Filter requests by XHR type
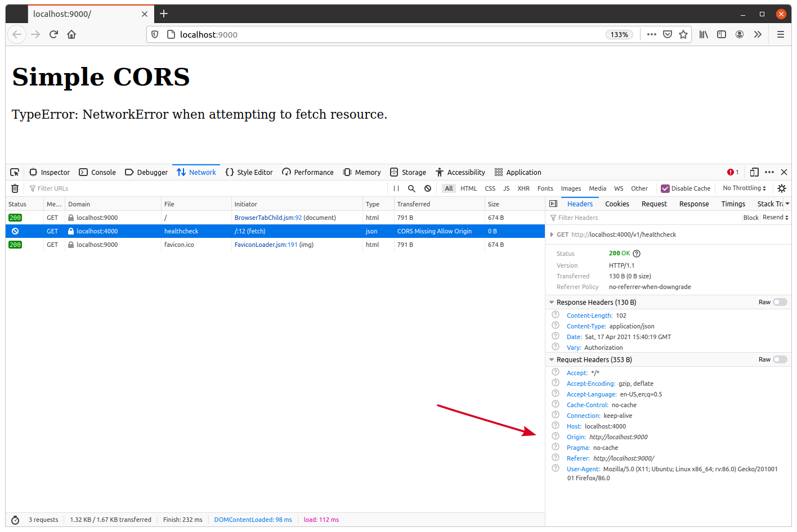Image resolution: width=797 pixels, height=532 pixels. point(523,188)
